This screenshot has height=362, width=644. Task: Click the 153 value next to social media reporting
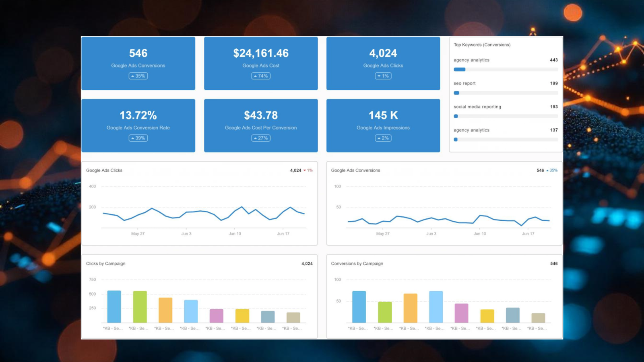click(x=554, y=107)
